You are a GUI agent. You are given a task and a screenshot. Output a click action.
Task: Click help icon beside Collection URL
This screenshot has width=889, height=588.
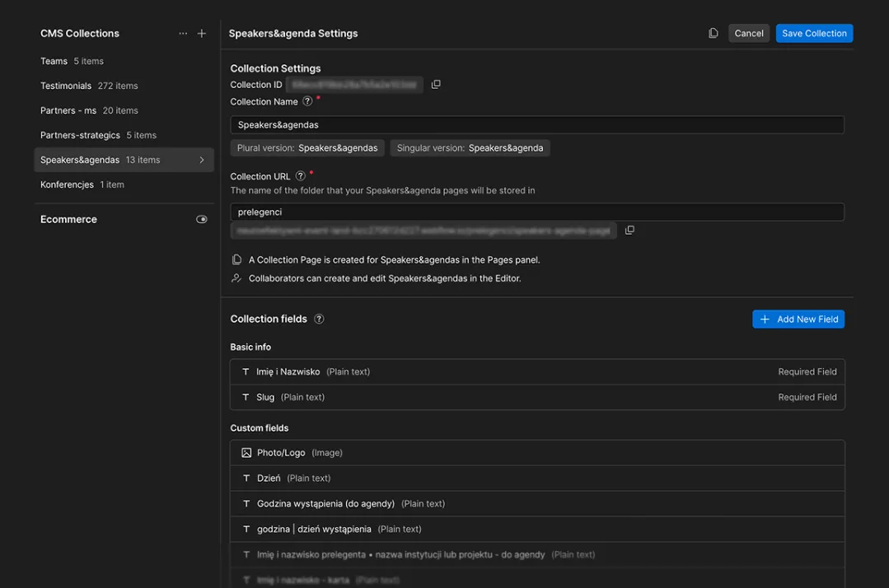(x=301, y=176)
